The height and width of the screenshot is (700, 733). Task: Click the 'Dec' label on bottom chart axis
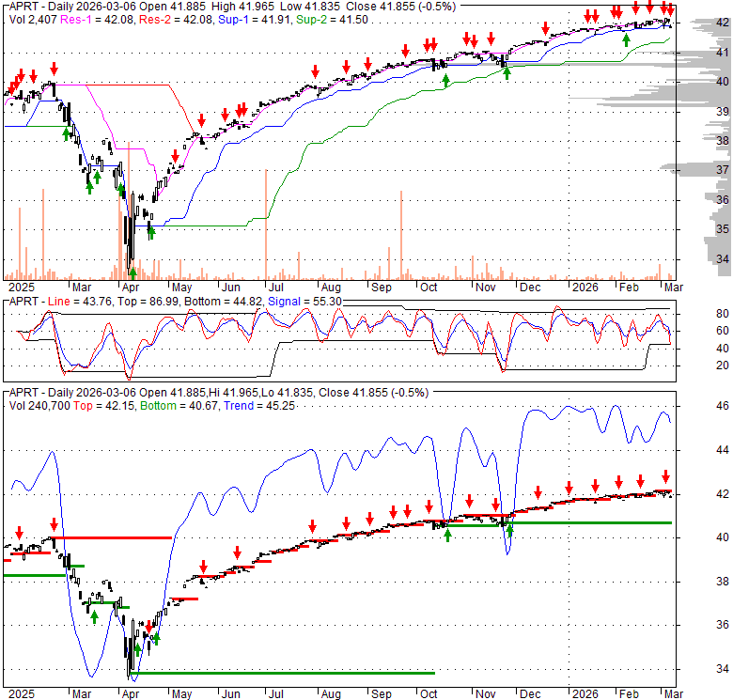[x=530, y=694]
